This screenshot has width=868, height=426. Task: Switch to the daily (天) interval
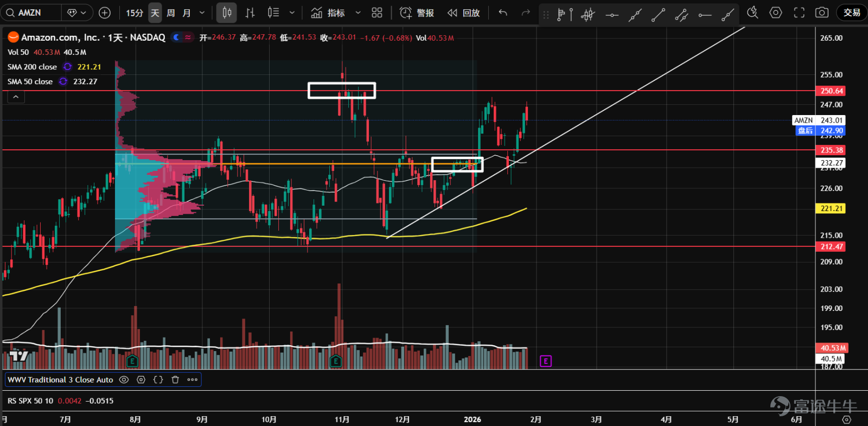(x=155, y=12)
